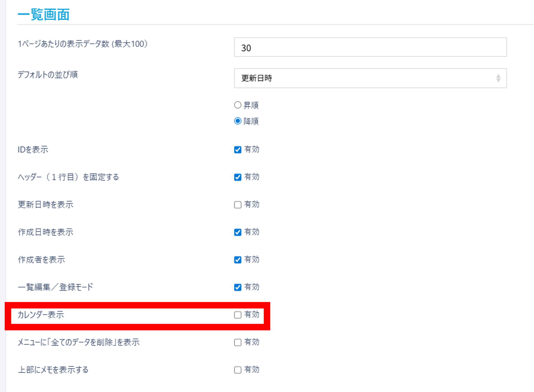Select the 昇順 radio button
This screenshot has width=534, height=392.
tap(237, 105)
